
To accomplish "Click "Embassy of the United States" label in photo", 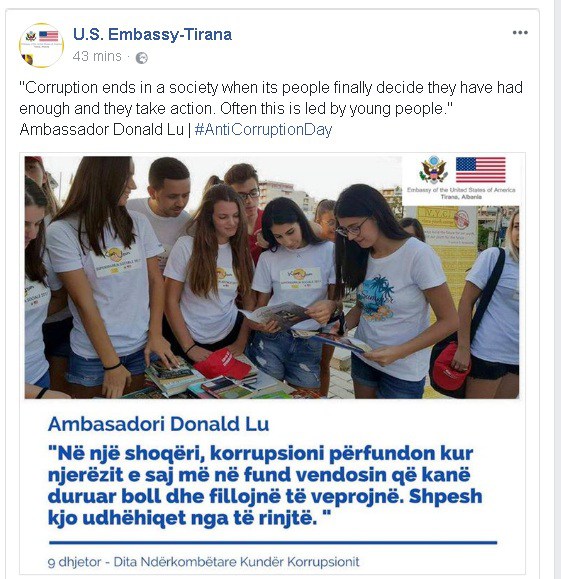I will 461,193.
